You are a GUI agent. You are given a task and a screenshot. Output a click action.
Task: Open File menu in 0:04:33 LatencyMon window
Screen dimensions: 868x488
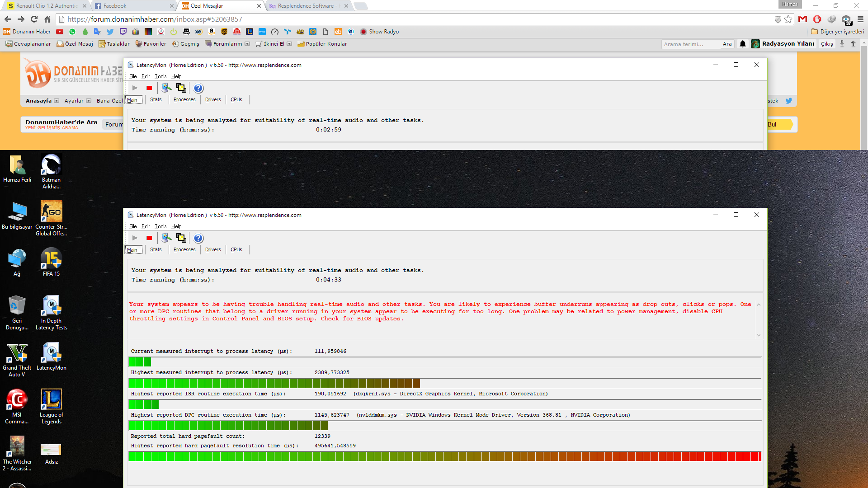(x=133, y=226)
